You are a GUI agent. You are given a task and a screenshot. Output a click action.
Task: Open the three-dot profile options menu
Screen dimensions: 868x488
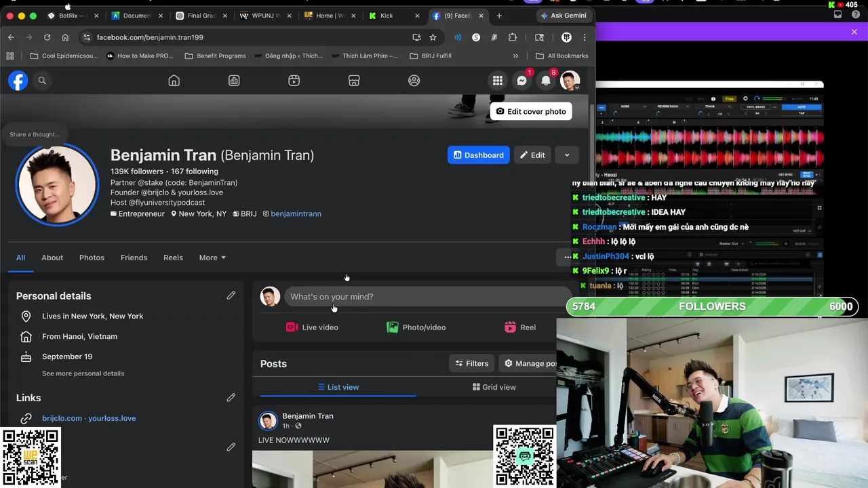(567, 258)
